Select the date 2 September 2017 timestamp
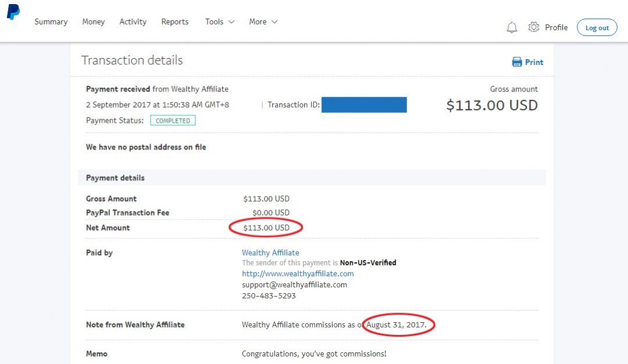The height and width of the screenshot is (364, 628). [x=158, y=105]
